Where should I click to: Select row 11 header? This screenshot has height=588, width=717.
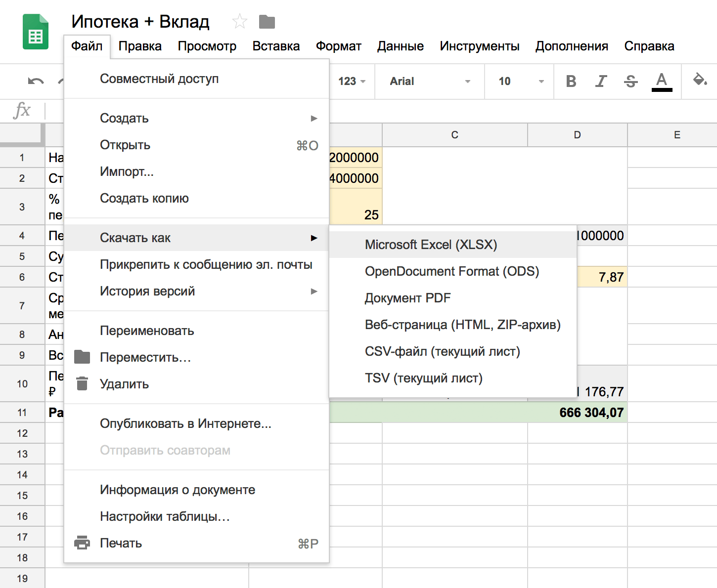click(x=22, y=412)
